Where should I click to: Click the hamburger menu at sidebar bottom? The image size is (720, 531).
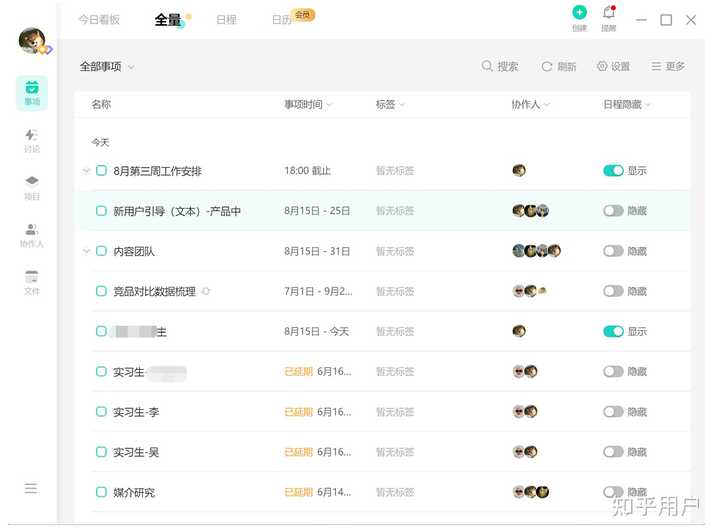[x=31, y=488]
